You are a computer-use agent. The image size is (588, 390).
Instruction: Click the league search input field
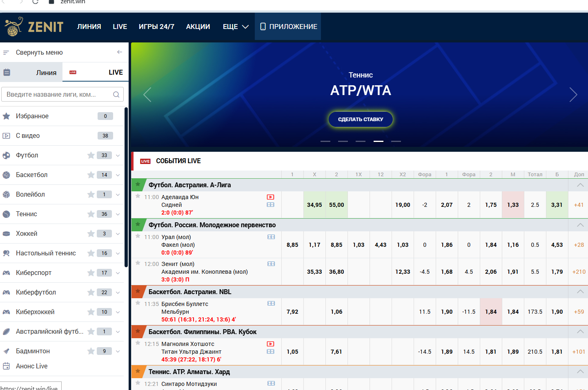(57, 95)
